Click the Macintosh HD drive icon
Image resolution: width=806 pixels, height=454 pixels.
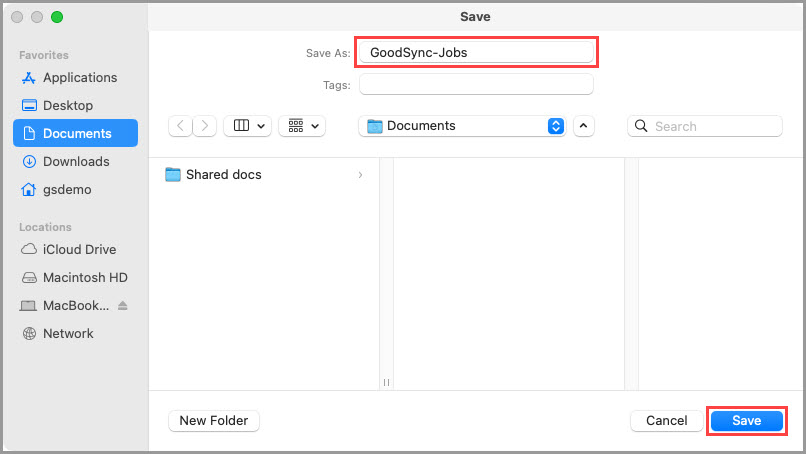point(29,278)
